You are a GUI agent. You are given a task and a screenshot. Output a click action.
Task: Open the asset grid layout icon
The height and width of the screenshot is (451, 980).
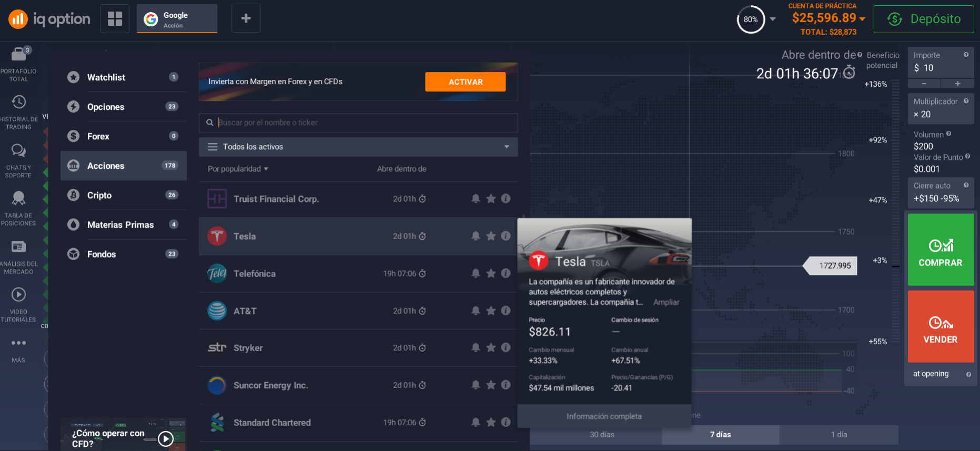(x=115, y=18)
